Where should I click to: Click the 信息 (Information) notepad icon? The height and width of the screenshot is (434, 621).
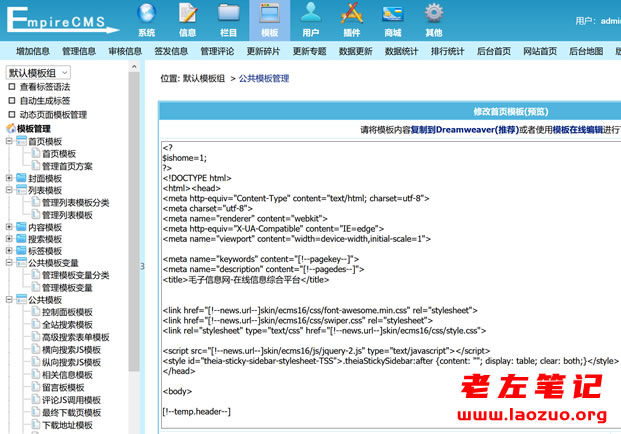[x=188, y=17]
